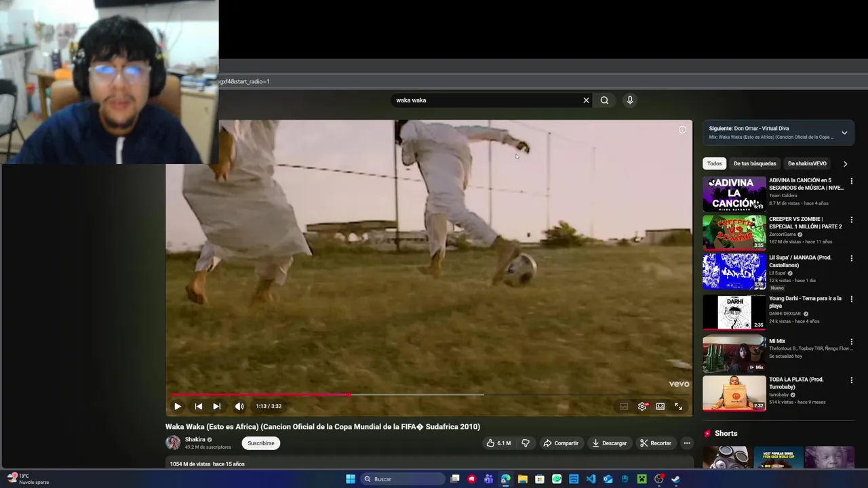Open more actions ellipsis under video
Viewport: 868px width, 488px height.
coord(686,443)
